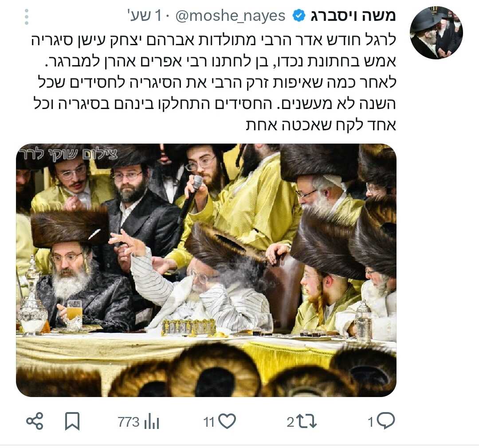Viewport: 479px width, 448px height.
Task: Open the attached wedding photo
Action: click(206, 270)
